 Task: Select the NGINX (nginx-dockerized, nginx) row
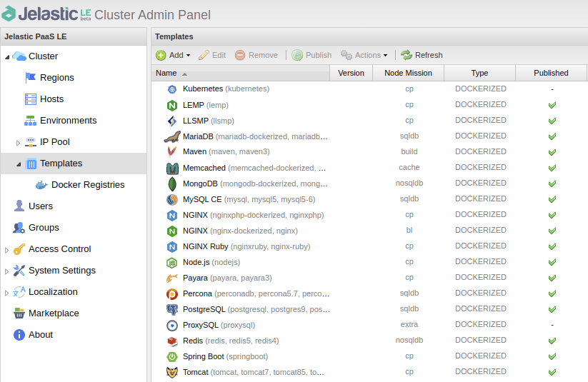point(369,231)
